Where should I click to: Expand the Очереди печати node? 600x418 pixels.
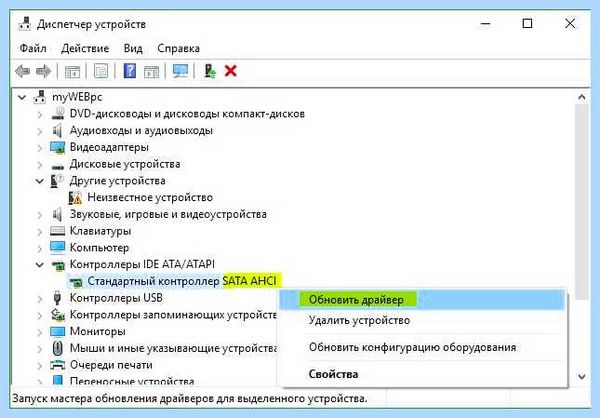[x=39, y=366]
